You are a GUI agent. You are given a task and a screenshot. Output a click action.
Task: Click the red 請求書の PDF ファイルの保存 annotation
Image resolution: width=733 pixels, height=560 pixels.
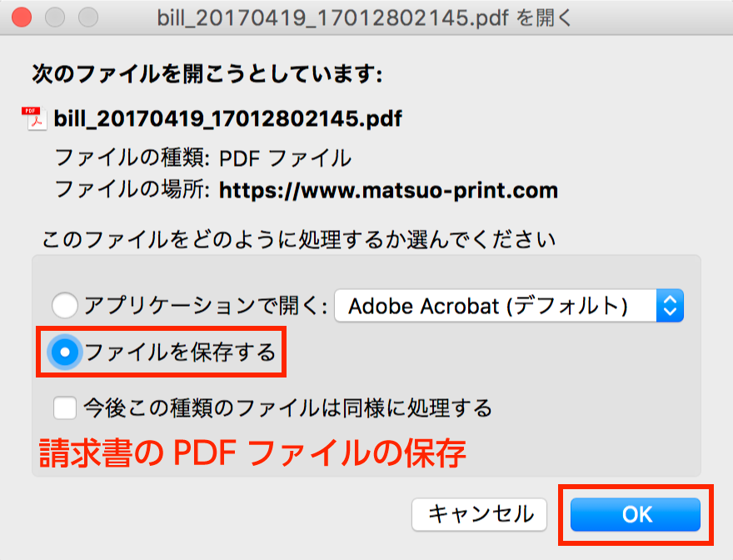click(252, 453)
